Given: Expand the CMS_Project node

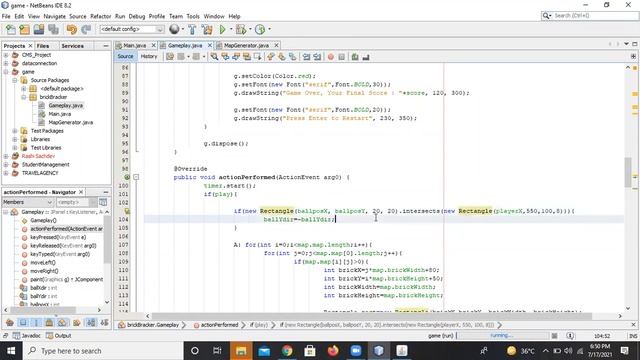Looking at the screenshot, I should click(6, 55).
